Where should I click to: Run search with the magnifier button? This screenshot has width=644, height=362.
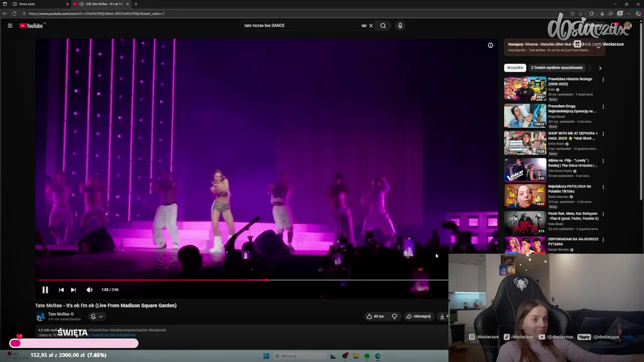click(x=383, y=26)
